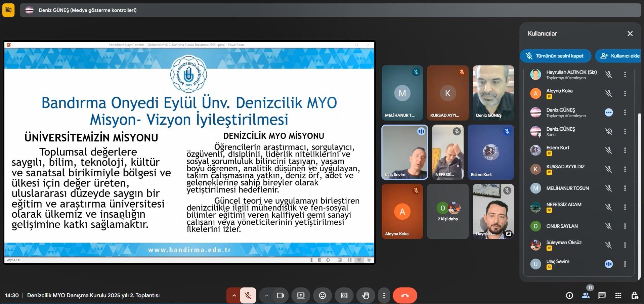Expand video settings arrow beside camera

coord(266,295)
